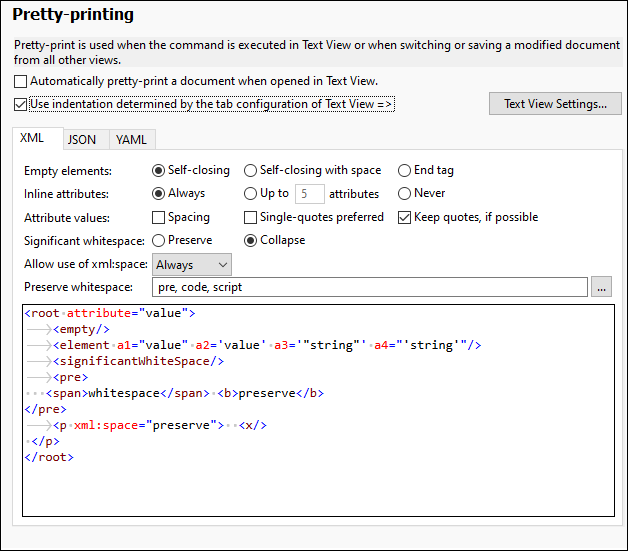
Task: Choose Preserve significant whitespace
Action: point(158,240)
